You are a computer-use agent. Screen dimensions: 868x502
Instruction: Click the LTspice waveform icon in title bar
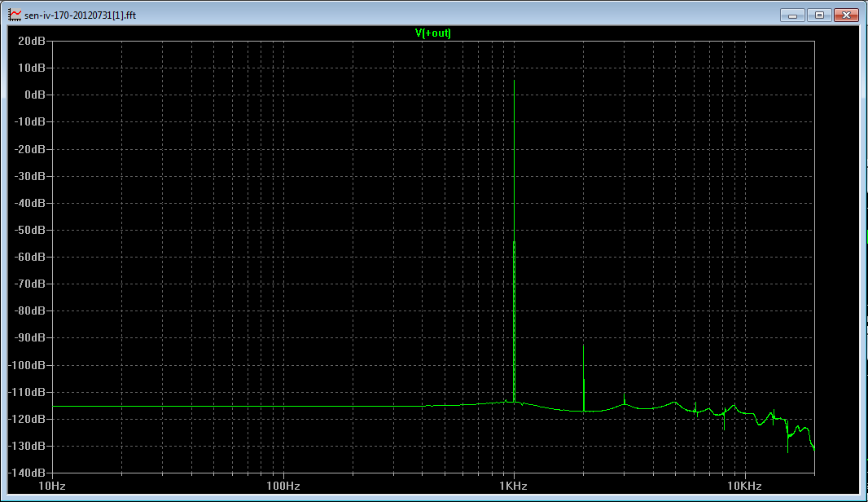pos(15,15)
